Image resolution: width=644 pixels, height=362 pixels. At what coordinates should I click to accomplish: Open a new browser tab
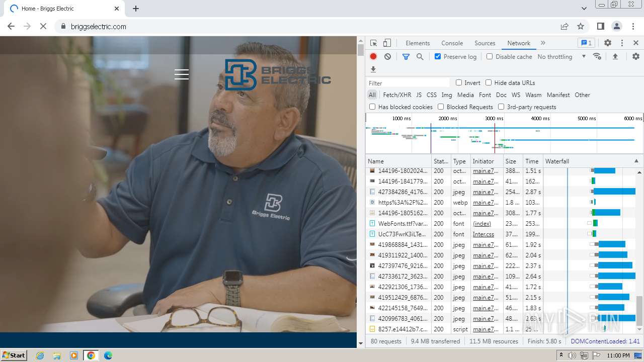click(136, 9)
